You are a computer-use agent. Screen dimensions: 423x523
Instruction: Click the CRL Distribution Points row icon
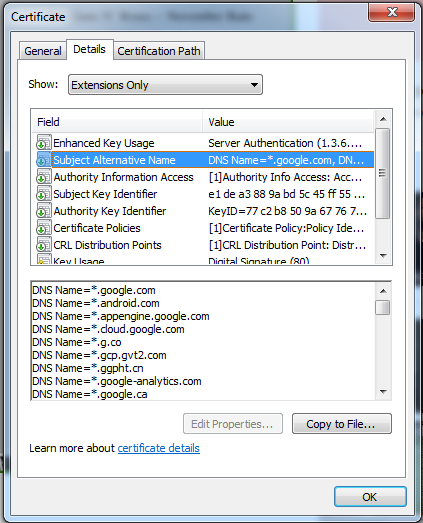click(x=44, y=244)
